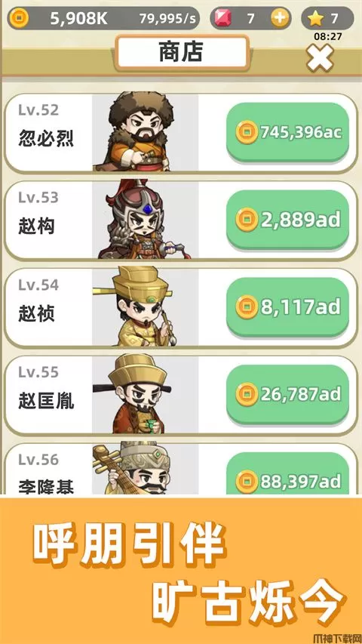Tap the red gem icon

click(x=224, y=18)
